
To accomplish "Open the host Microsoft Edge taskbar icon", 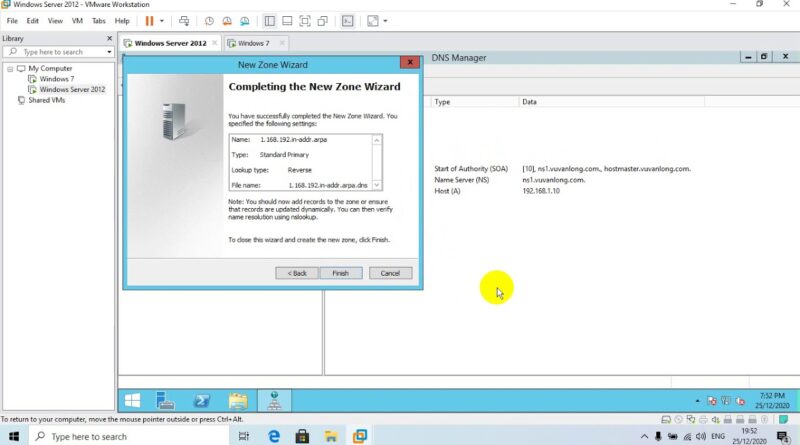I will pyautogui.click(x=274, y=436).
